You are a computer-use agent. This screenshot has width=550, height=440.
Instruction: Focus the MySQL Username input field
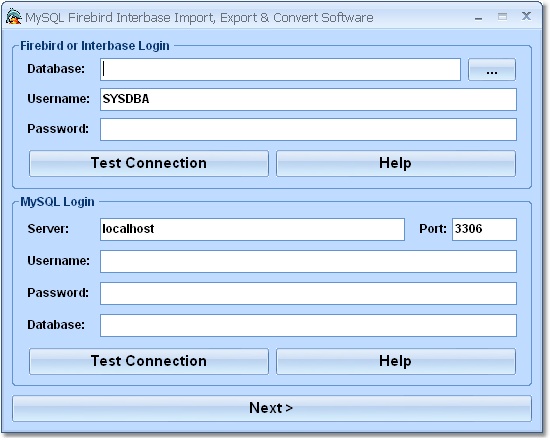click(x=308, y=261)
